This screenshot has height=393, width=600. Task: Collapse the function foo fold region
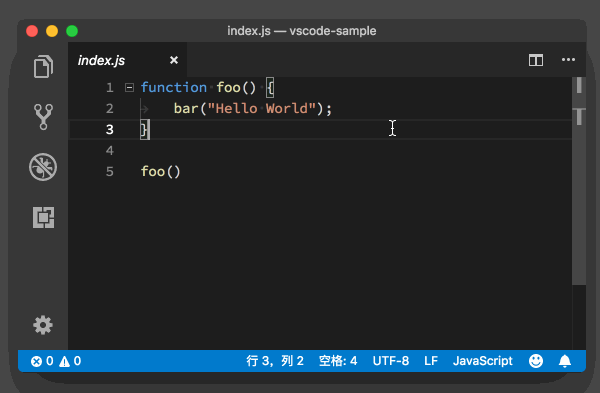coord(129,88)
